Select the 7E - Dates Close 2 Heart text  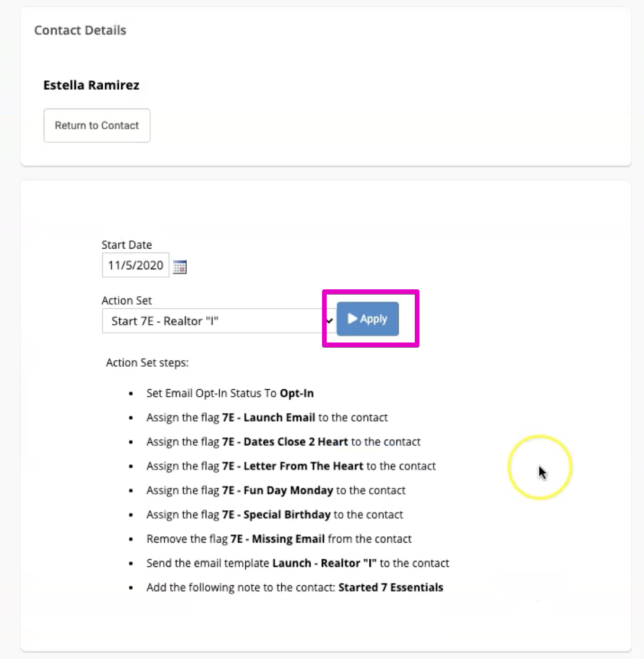285,442
